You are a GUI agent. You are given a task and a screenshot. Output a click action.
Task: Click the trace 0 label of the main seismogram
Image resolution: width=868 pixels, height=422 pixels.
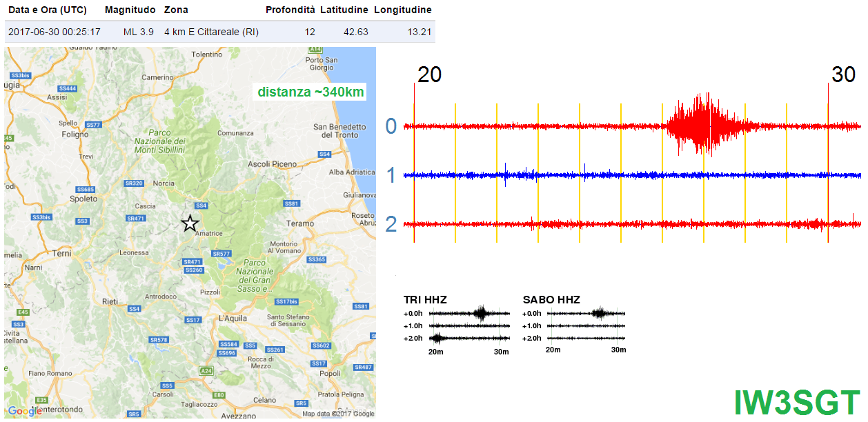(391, 127)
